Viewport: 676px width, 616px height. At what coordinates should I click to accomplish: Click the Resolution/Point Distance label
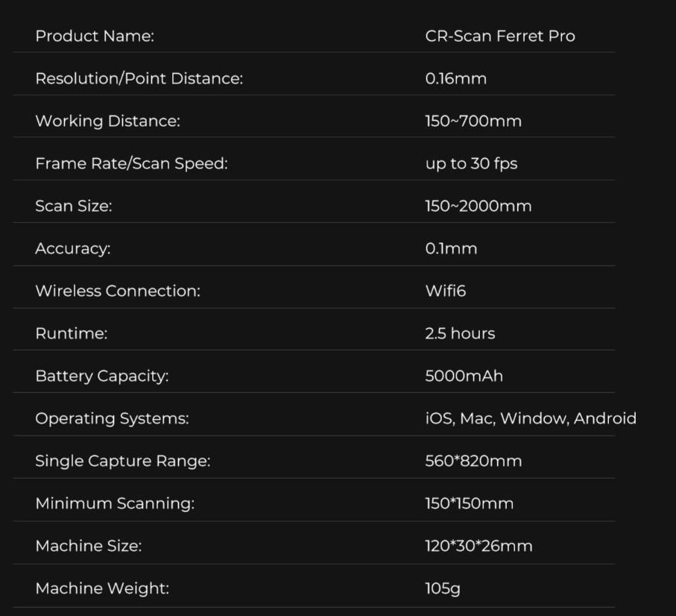(x=139, y=78)
